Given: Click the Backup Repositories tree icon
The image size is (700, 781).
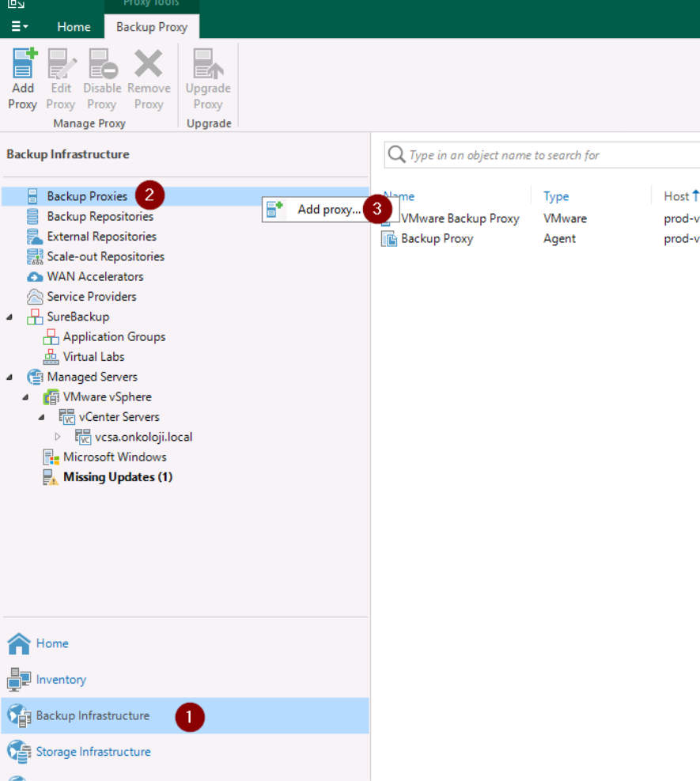Looking at the screenshot, I should click(x=32, y=216).
